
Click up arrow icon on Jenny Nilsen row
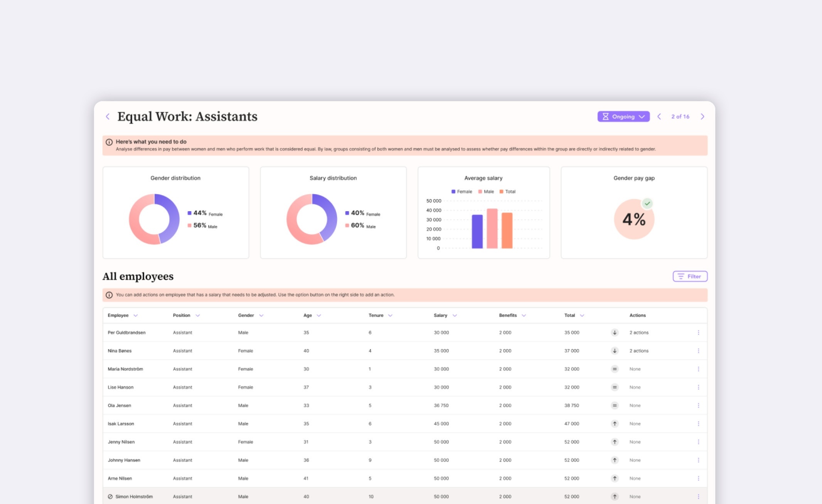(615, 442)
